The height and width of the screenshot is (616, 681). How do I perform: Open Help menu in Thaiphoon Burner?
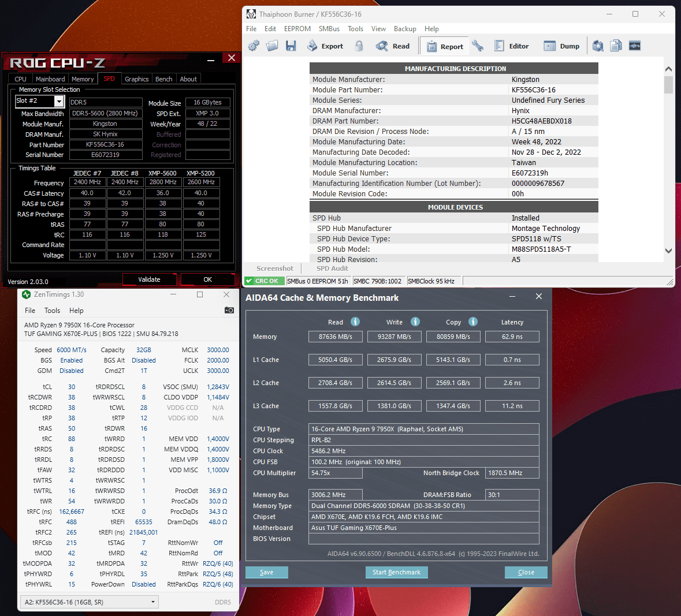[x=431, y=29]
